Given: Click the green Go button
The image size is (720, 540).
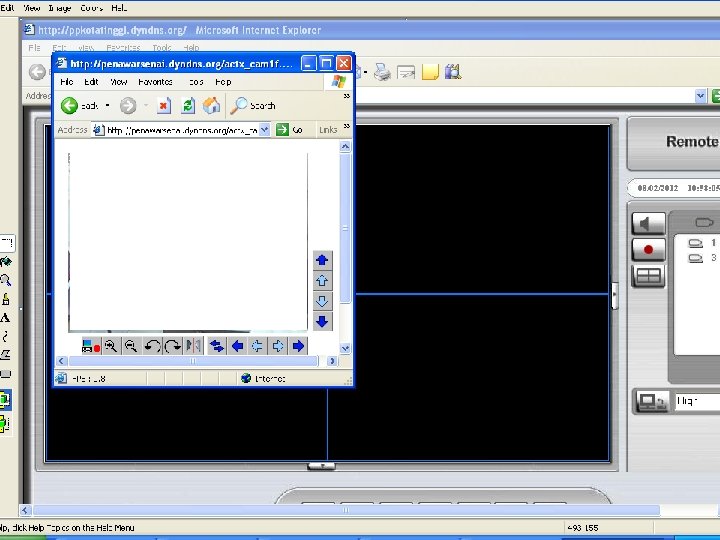Looking at the screenshot, I should point(289,130).
